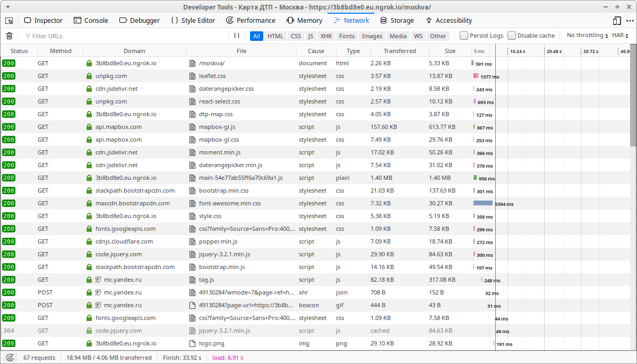
Task: Click lock icon of api.mapbox.com mapbox-gl.js row
Action: (x=89, y=127)
